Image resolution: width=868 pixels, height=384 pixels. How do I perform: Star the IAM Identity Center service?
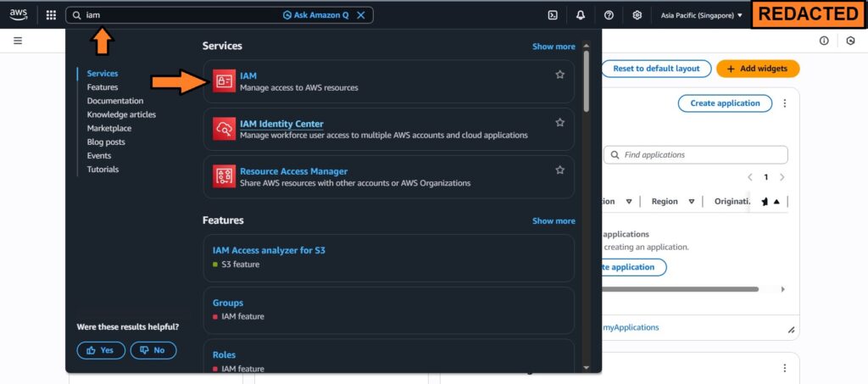559,123
